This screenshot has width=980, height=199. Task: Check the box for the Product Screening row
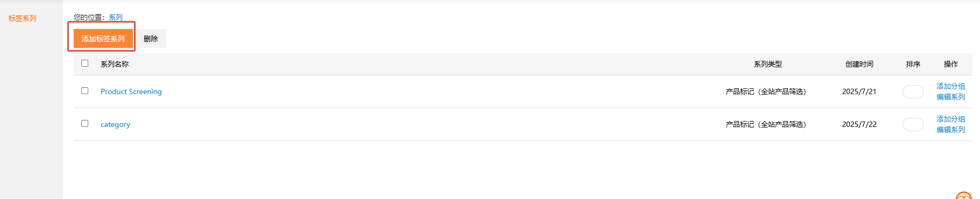point(84,91)
